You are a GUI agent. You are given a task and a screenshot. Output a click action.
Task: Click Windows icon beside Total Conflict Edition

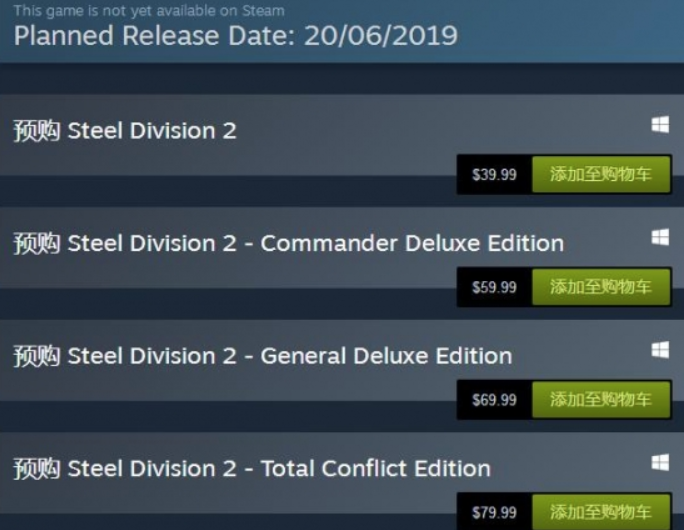click(x=660, y=462)
